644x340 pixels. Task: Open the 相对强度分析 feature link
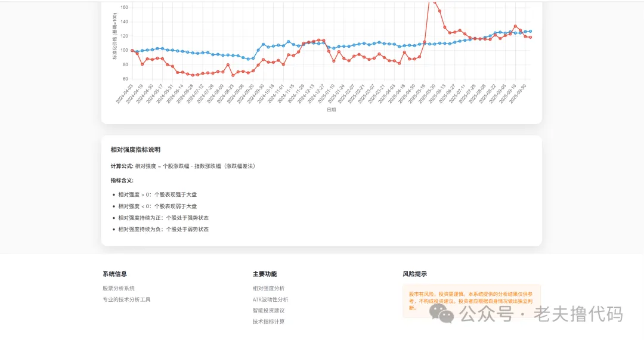[x=268, y=288]
